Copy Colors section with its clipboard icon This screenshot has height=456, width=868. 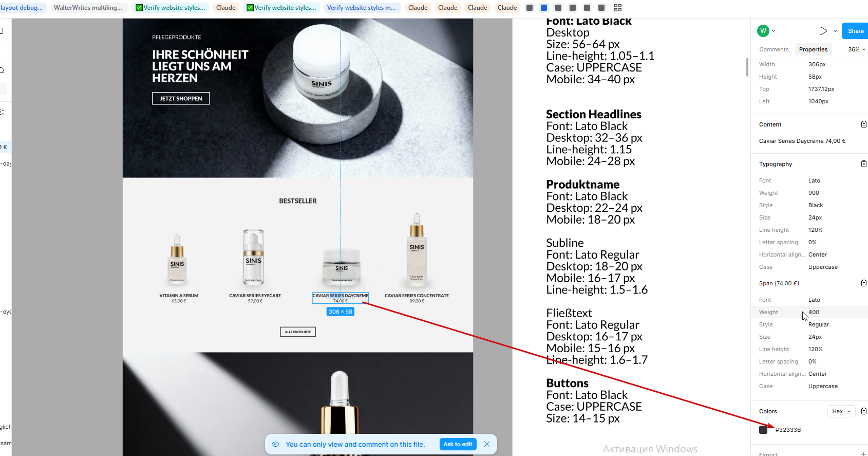(863, 411)
